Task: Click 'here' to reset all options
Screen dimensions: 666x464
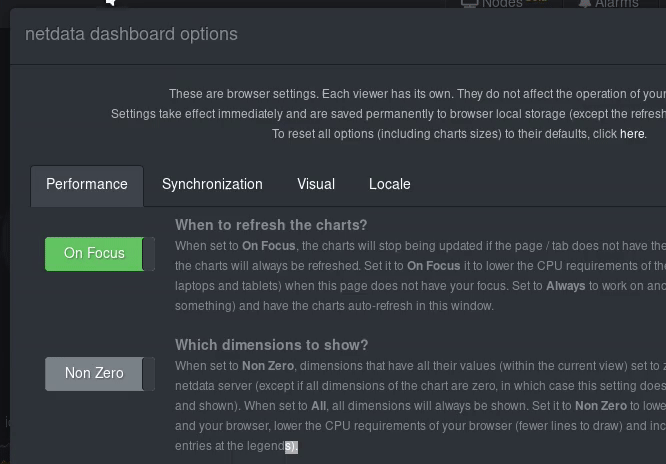Action: tap(632, 134)
